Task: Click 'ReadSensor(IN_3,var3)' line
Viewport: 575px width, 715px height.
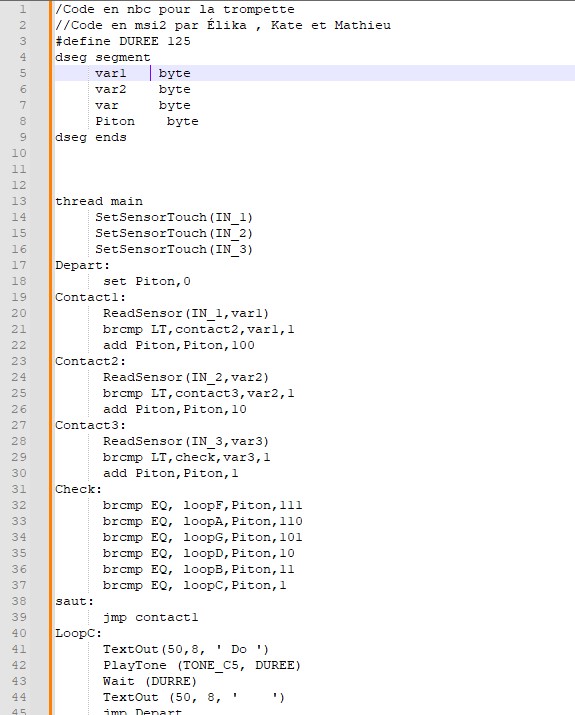Action: point(186,441)
